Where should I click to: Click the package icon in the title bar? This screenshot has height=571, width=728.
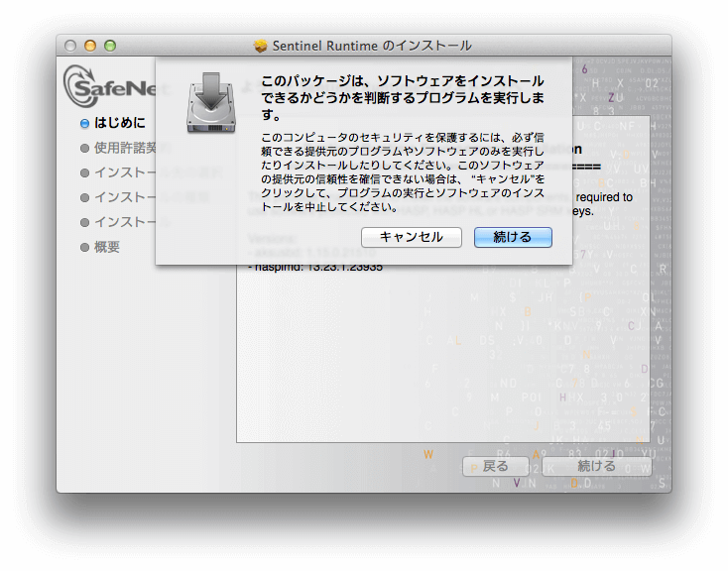261,46
